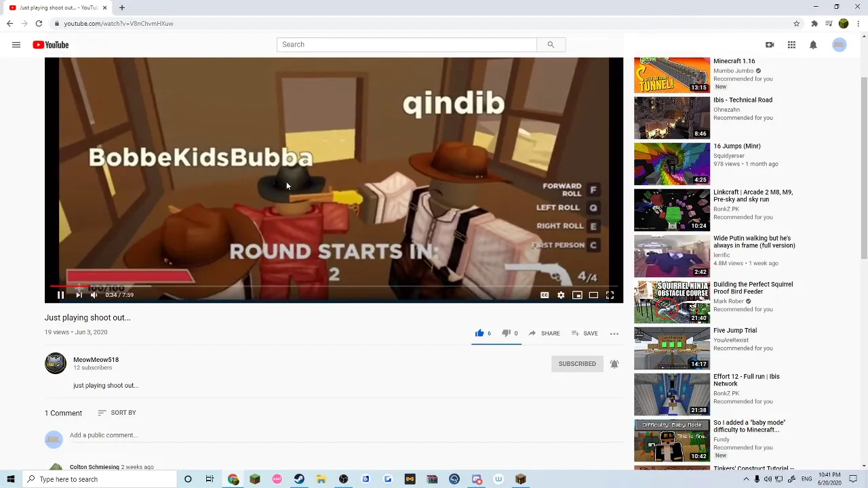The width and height of the screenshot is (868, 488).
Task: Open the Chrome three-dot menu
Action: click(859, 24)
